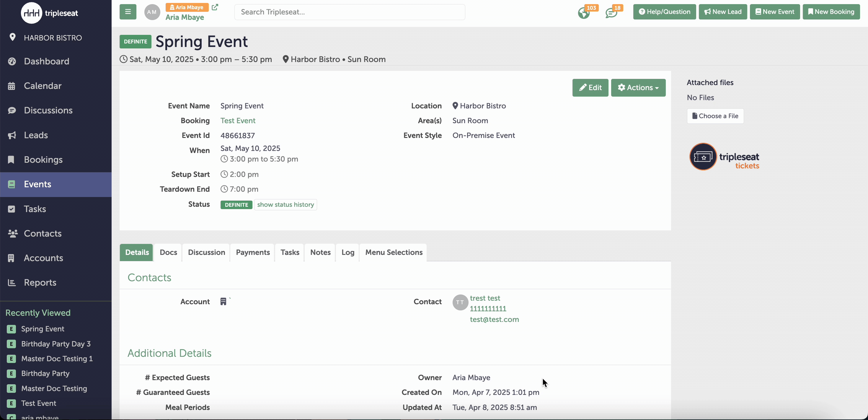This screenshot has height=420, width=868.
Task: Open the Test Event booking link
Action: pyautogui.click(x=238, y=120)
